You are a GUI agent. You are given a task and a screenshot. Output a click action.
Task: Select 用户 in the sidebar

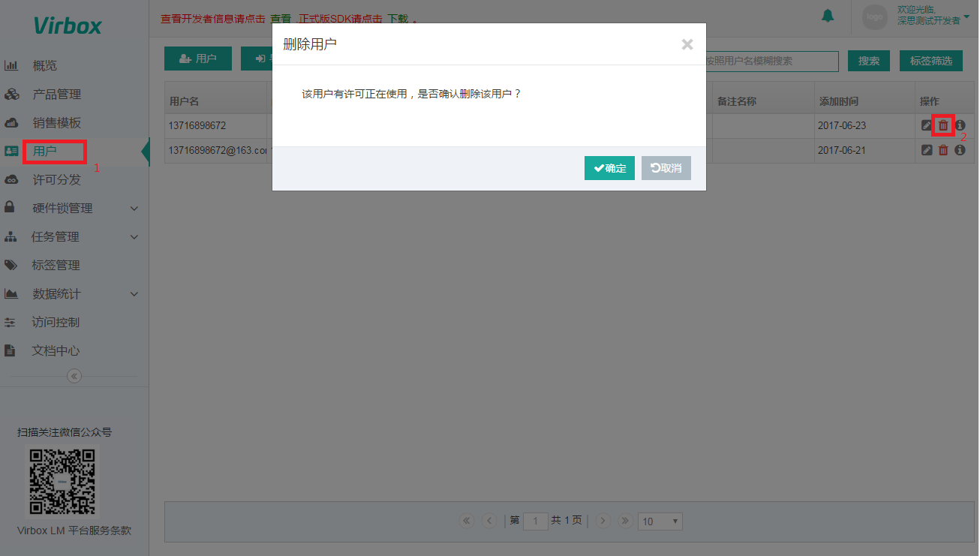[45, 152]
